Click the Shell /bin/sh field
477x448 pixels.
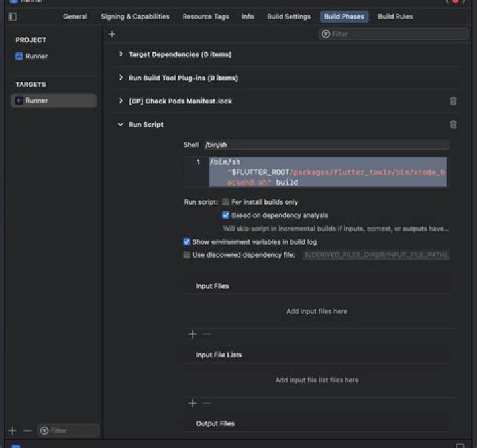coord(327,144)
